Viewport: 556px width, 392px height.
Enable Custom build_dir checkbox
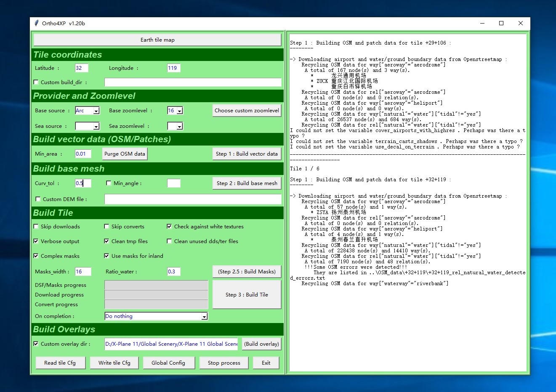(36, 82)
